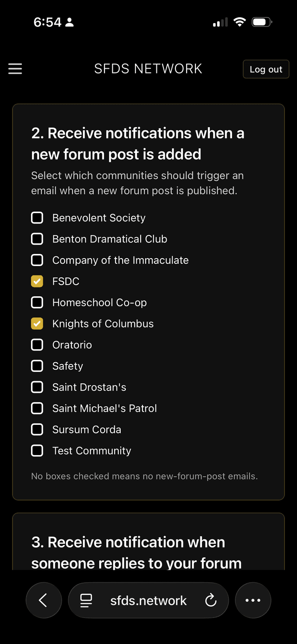
Task: Tap the reader display icon in the address bar
Action: 86,600
